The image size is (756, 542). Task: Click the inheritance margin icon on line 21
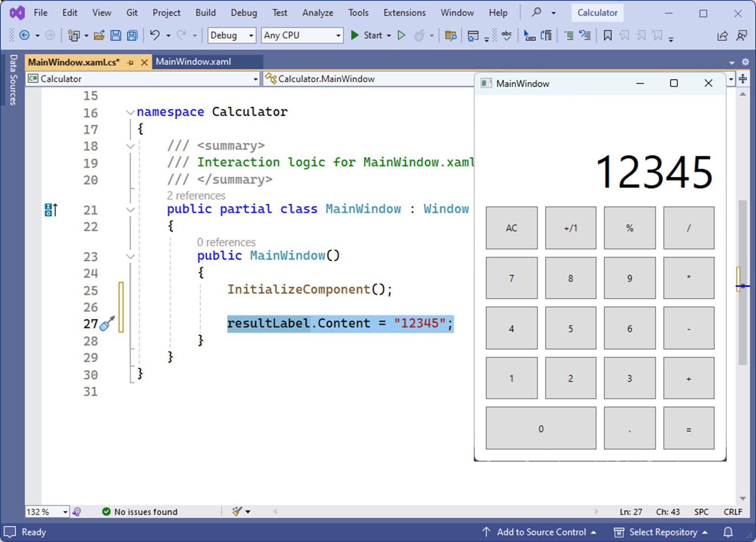click(x=51, y=210)
